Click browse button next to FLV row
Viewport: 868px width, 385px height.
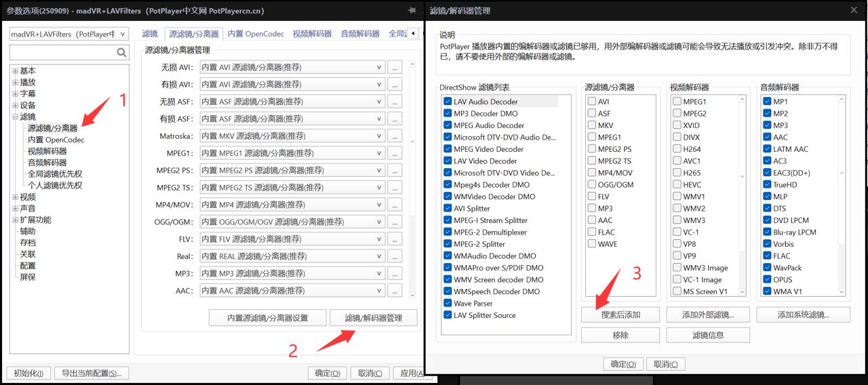pos(395,239)
